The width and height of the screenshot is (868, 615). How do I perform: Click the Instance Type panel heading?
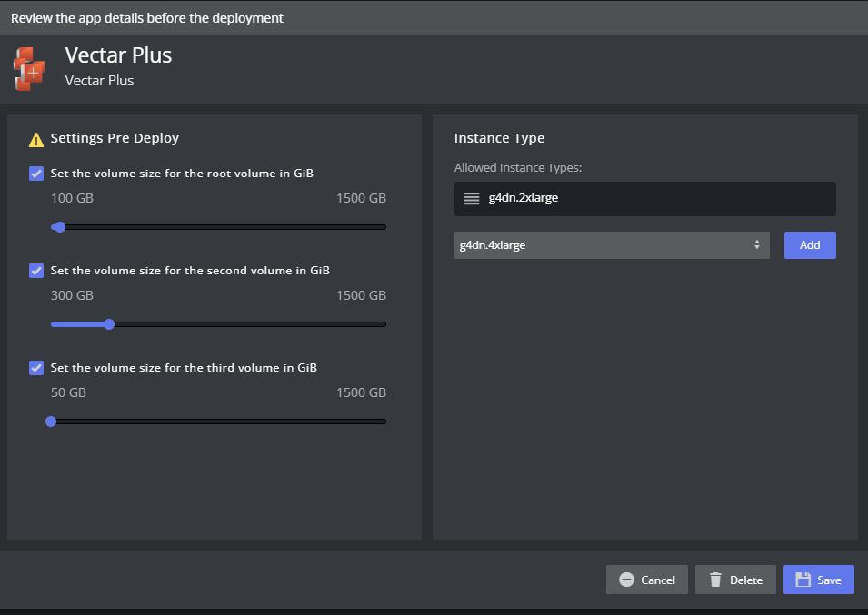[x=499, y=138]
